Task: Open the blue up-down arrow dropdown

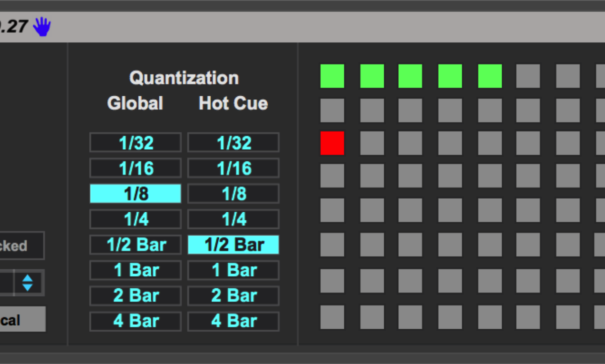Action: (28, 283)
